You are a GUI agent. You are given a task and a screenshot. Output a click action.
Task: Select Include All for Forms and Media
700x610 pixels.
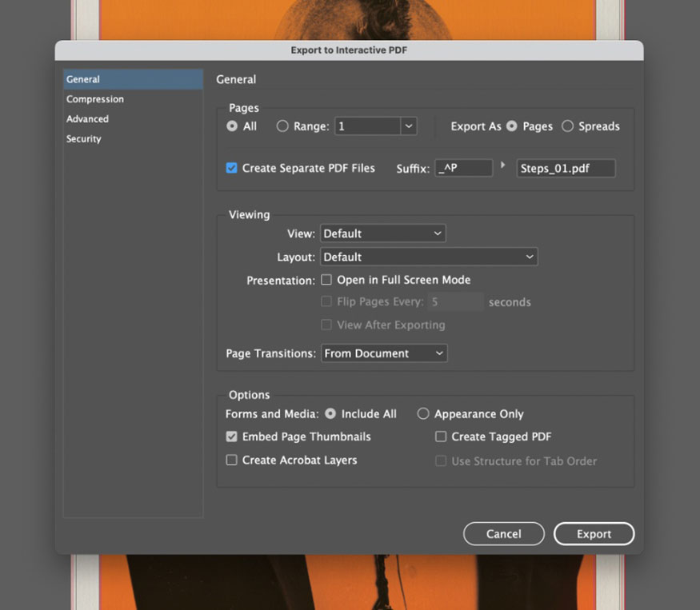pos(330,413)
